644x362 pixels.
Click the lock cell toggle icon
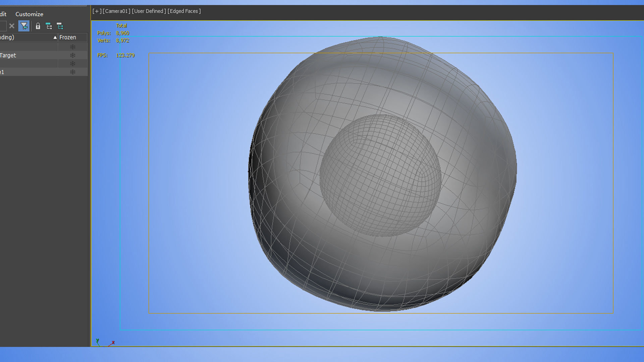click(x=38, y=26)
